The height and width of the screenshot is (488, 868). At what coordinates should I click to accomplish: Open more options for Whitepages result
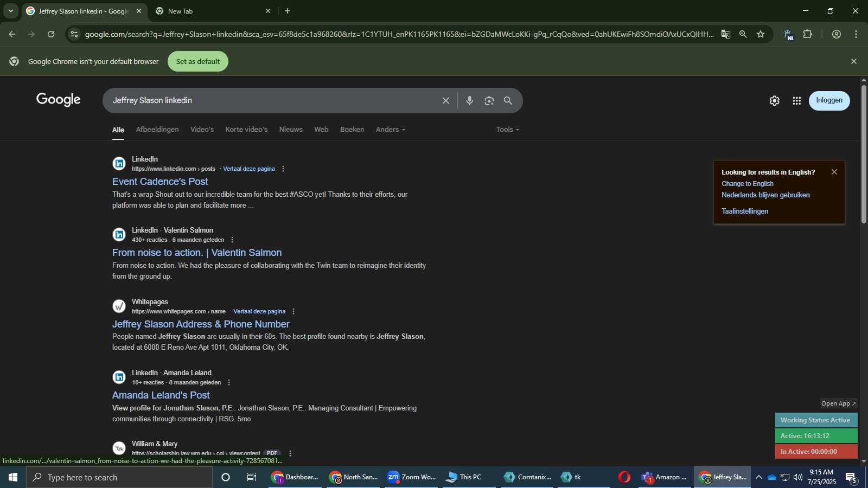(293, 311)
